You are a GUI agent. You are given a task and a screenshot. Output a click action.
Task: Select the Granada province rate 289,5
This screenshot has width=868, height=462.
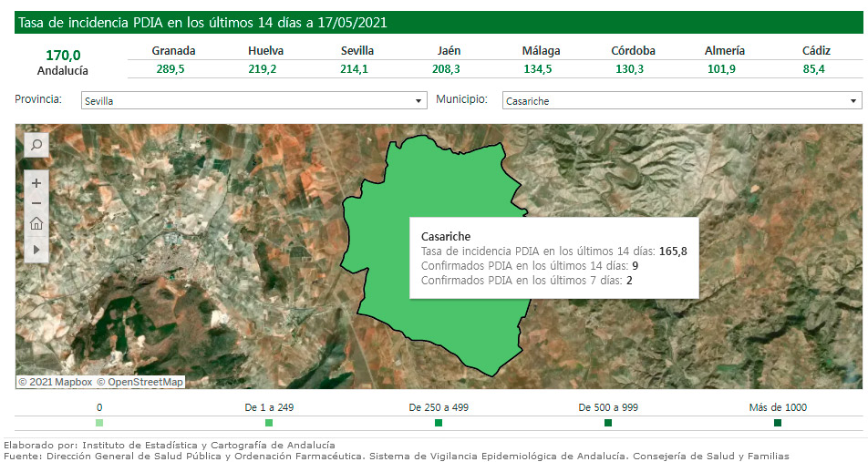pos(173,69)
